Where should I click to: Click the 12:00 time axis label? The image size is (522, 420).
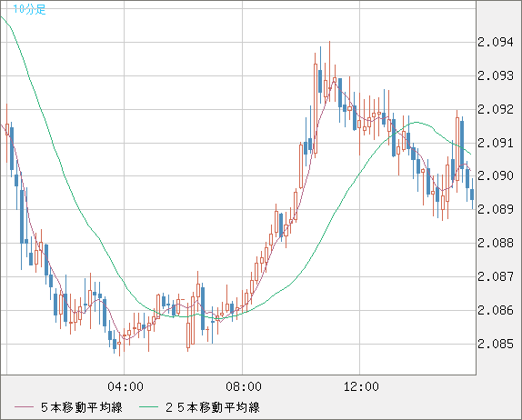point(361,386)
